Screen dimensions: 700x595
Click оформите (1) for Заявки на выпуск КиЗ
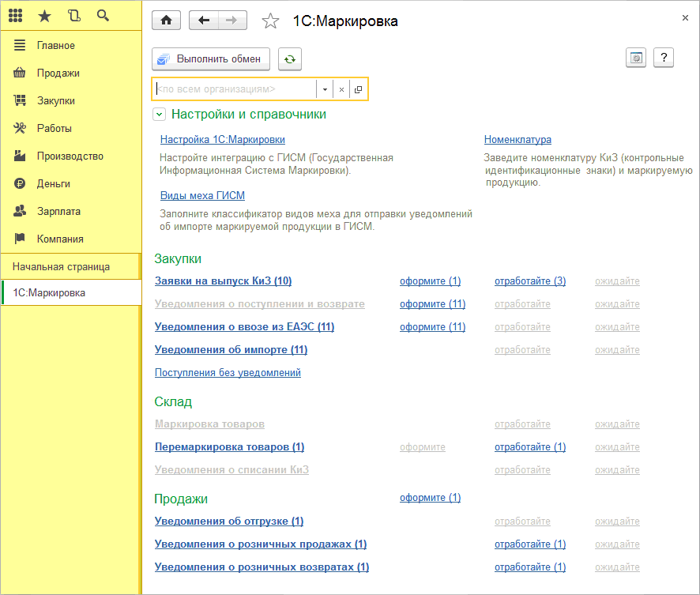(x=430, y=281)
